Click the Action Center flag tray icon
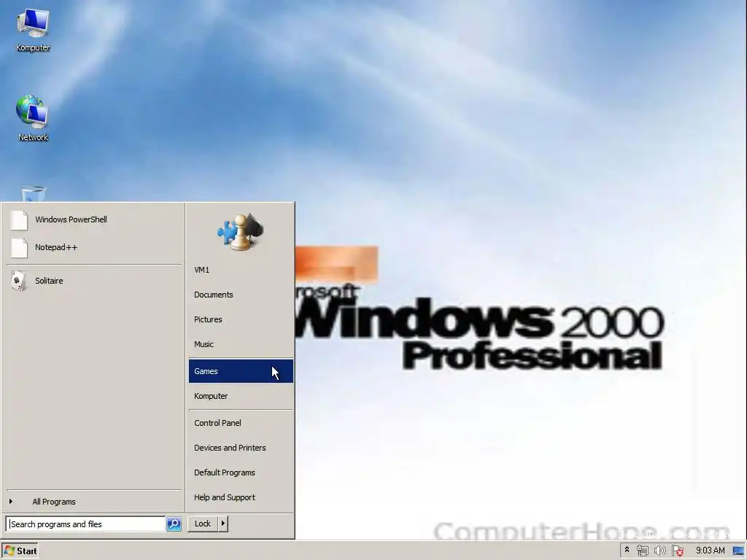This screenshot has height=560, width=747. click(678, 551)
